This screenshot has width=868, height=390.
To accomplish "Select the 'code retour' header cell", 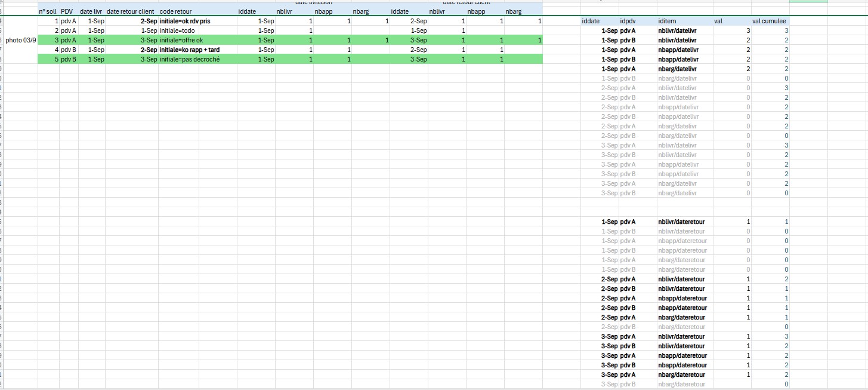I will click(x=176, y=11).
